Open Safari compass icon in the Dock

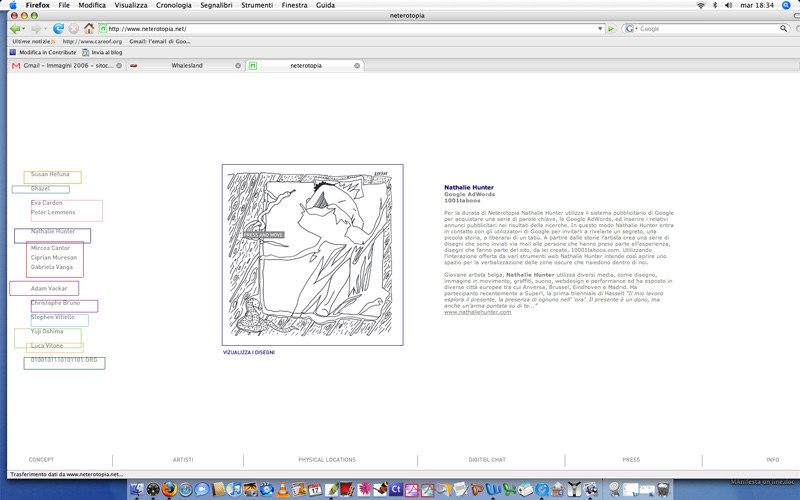185,490
